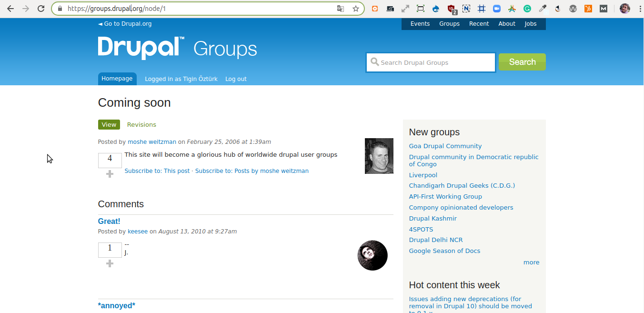This screenshot has width=644, height=313.
Task: Vote up keesee's Great! comment
Action: click(x=110, y=263)
